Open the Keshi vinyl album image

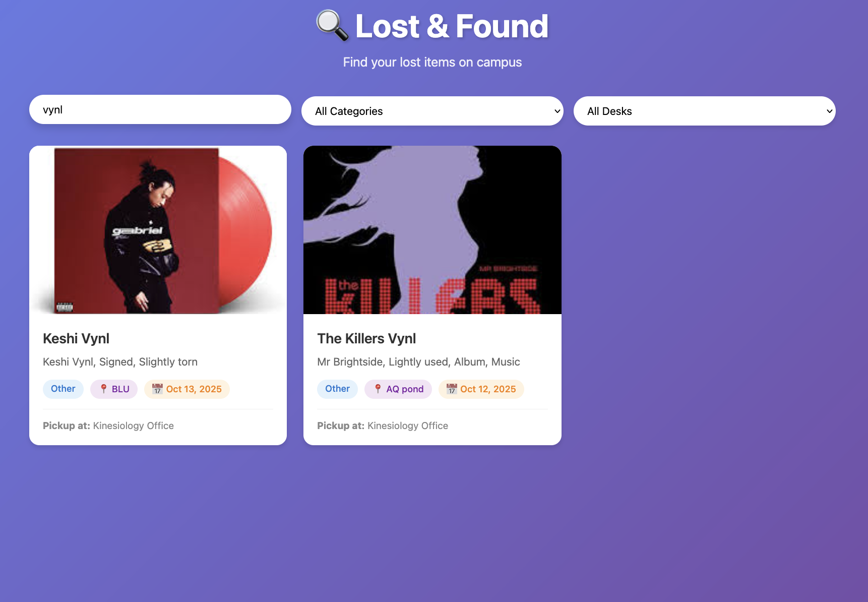point(158,230)
